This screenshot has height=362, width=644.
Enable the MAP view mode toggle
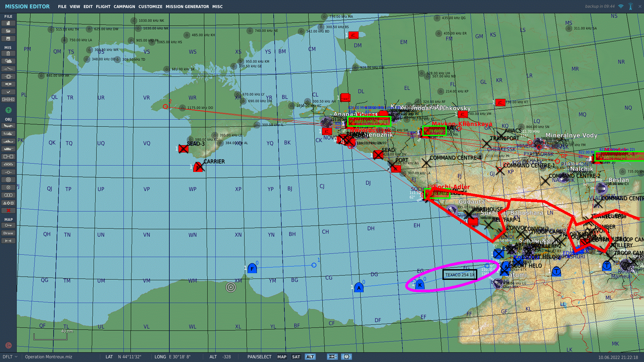point(282,357)
